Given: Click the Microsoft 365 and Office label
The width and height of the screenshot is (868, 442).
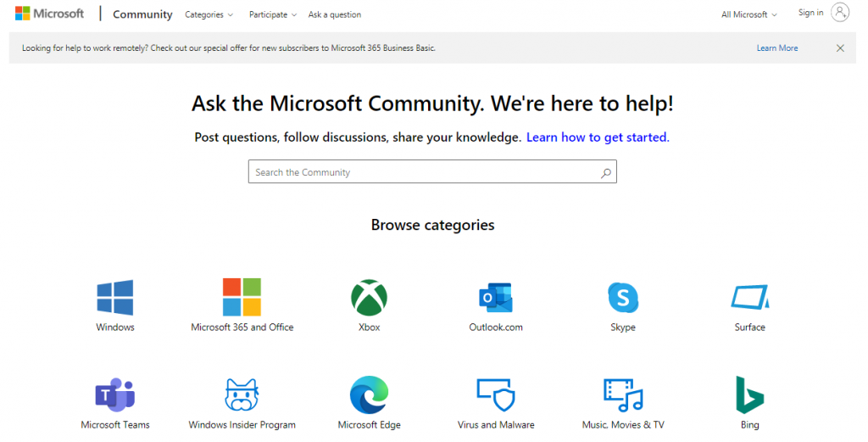Looking at the screenshot, I should click(x=242, y=327).
